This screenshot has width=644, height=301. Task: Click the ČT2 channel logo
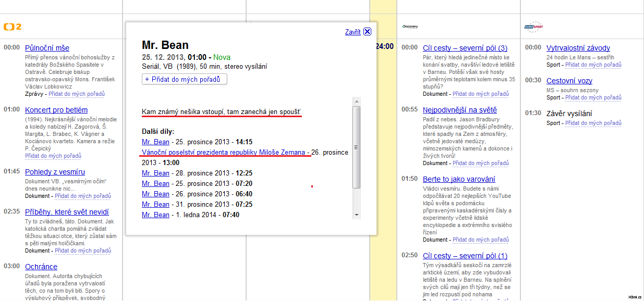12,27
